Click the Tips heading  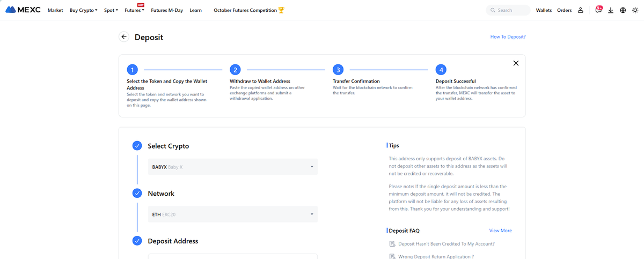click(394, 145)
